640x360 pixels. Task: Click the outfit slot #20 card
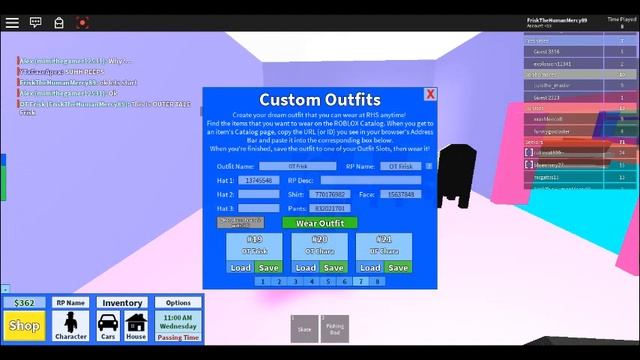click(x=320, y=247)
